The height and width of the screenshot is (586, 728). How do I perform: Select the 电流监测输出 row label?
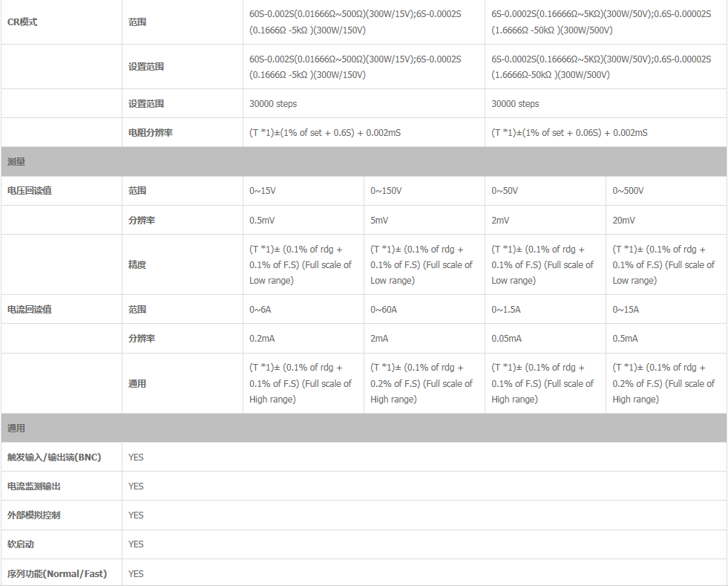click(34, 486)
